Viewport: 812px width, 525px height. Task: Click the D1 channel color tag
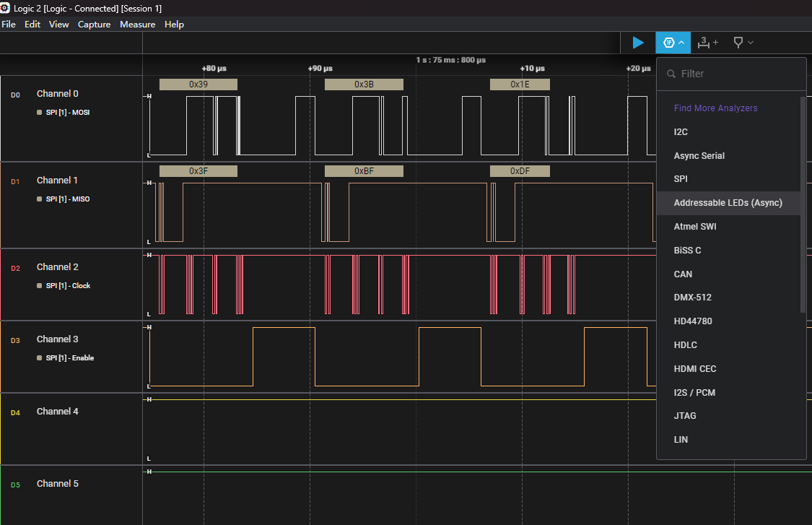coord(16,182)
